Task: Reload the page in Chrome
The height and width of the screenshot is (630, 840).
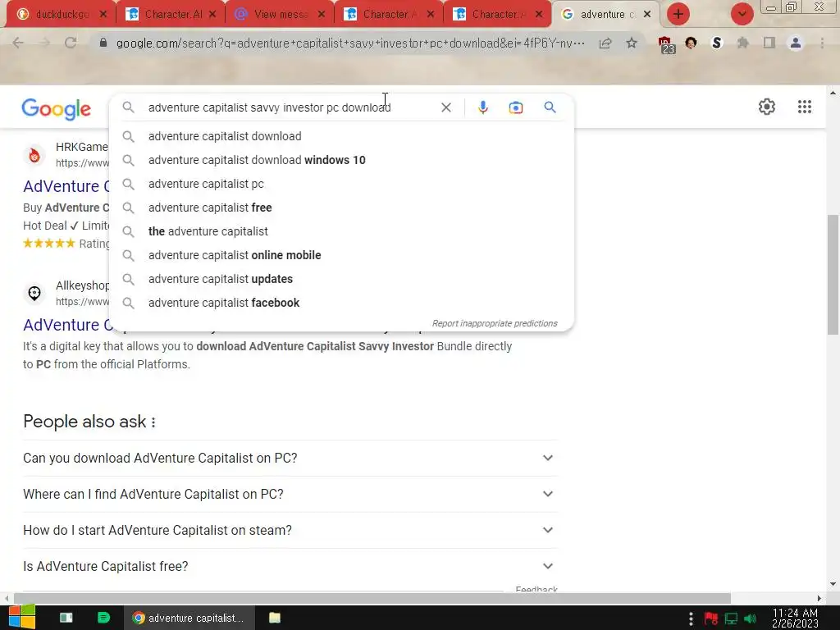Action: 71,43
